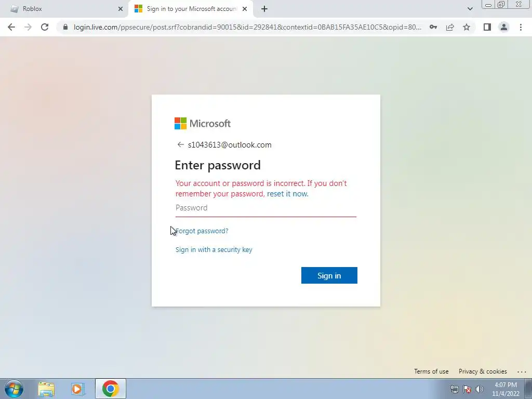
Task: Click the Show desktop strip
Action: pos(528,389)
